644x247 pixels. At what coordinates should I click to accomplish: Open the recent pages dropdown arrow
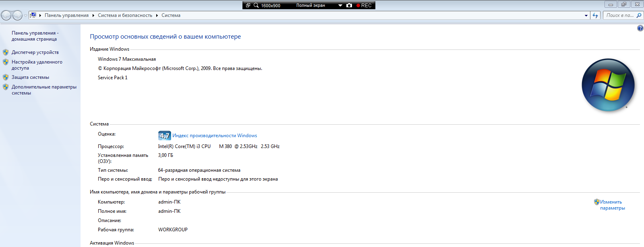25,16
